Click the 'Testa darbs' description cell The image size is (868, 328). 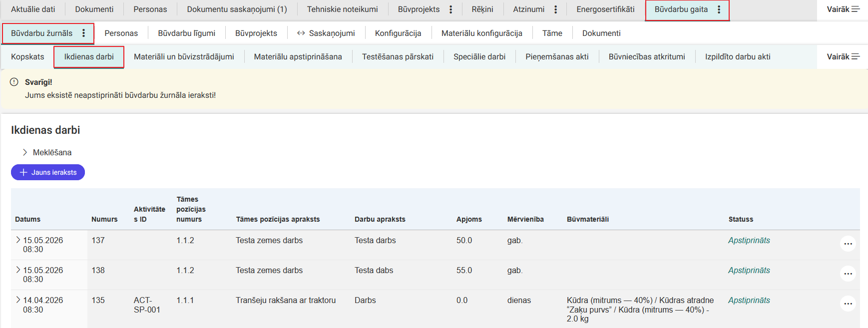(x=375, y=240)
